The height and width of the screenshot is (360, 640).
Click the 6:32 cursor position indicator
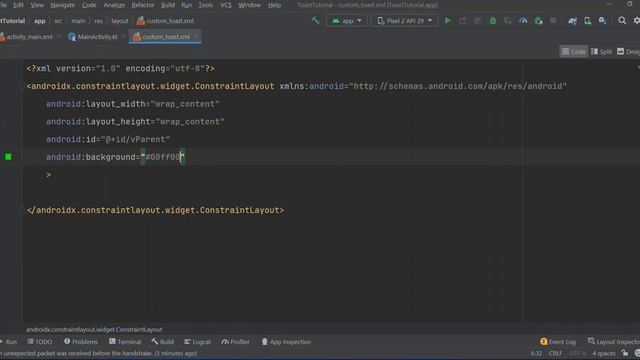coord(536,353)
